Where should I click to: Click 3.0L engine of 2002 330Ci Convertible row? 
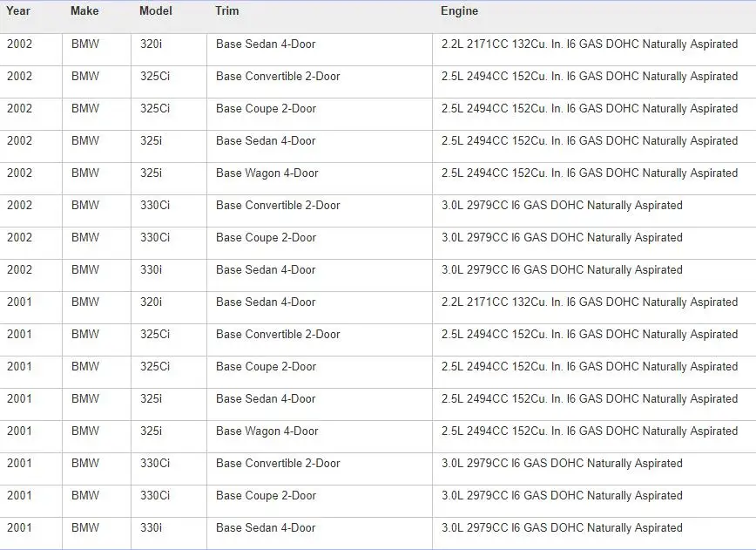[x=562, y=206]
